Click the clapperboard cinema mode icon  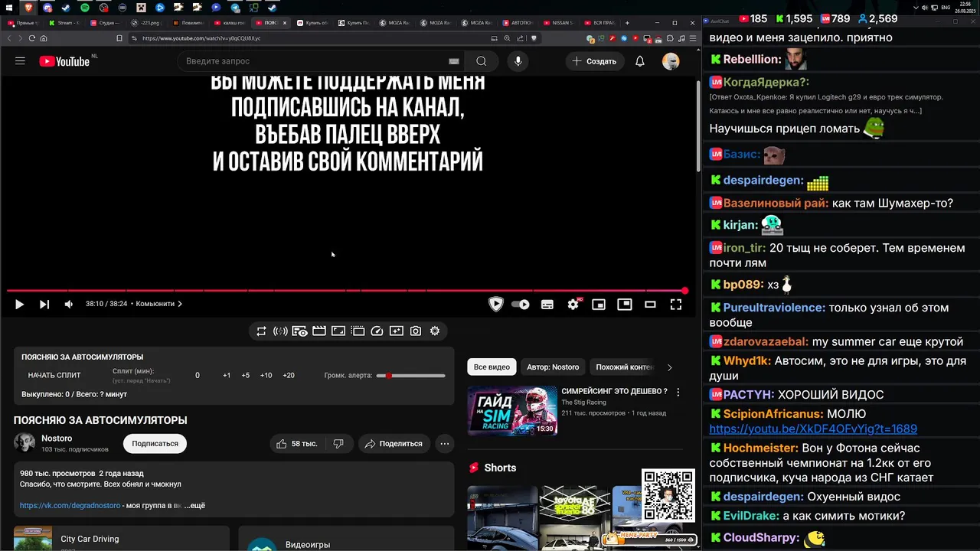(318, 331)
